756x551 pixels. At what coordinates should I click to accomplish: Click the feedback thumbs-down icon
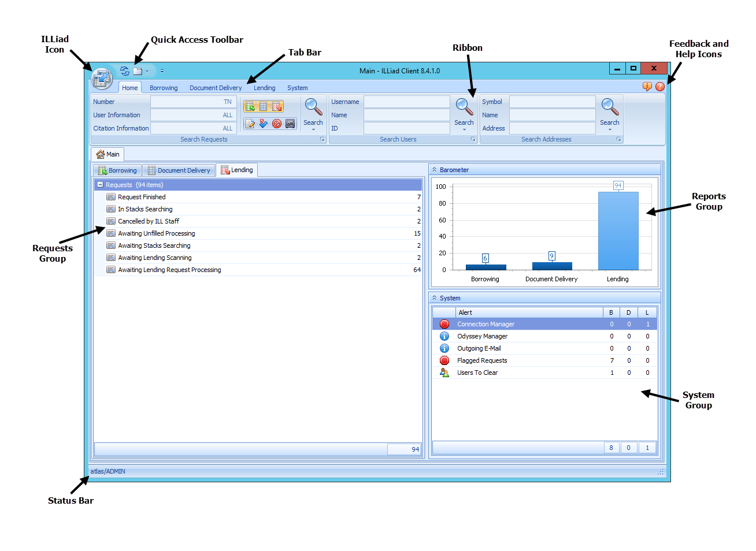tap(647, 86)
